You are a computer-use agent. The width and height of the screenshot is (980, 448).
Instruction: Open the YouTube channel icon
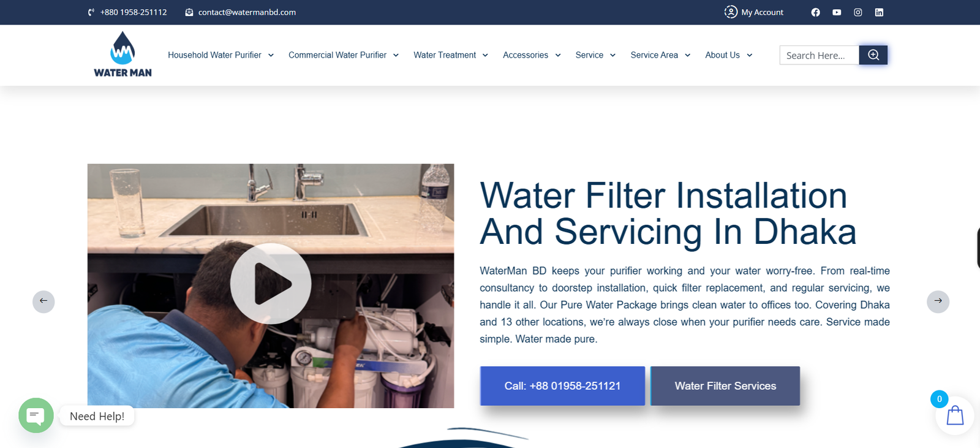click(837, 12)
